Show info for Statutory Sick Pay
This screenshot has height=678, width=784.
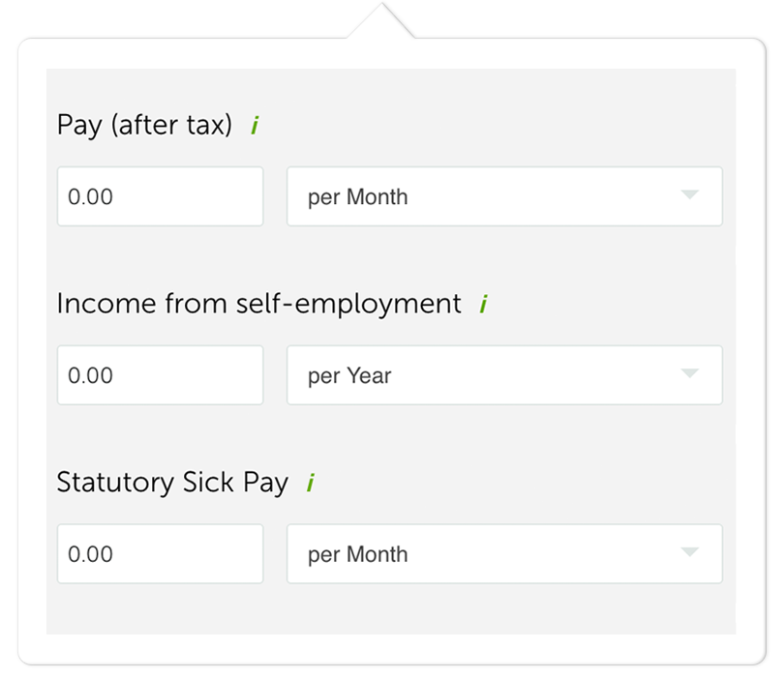point(310,484)
